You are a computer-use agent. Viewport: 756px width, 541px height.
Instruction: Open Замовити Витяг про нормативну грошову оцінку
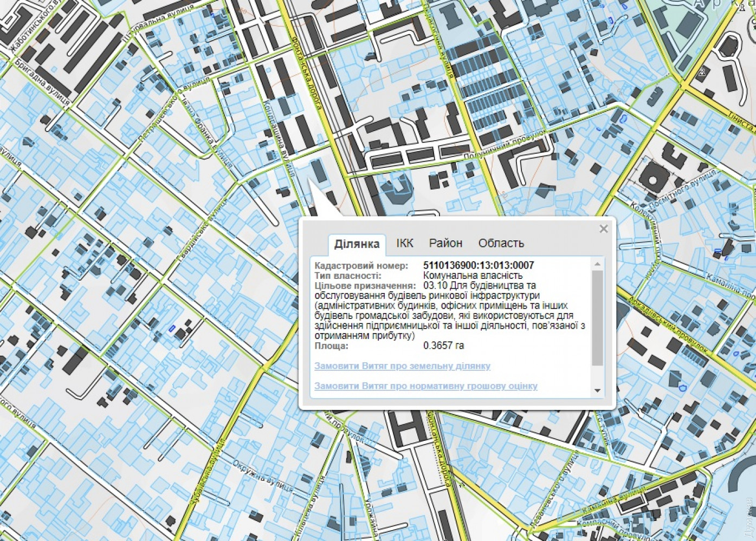425,386
